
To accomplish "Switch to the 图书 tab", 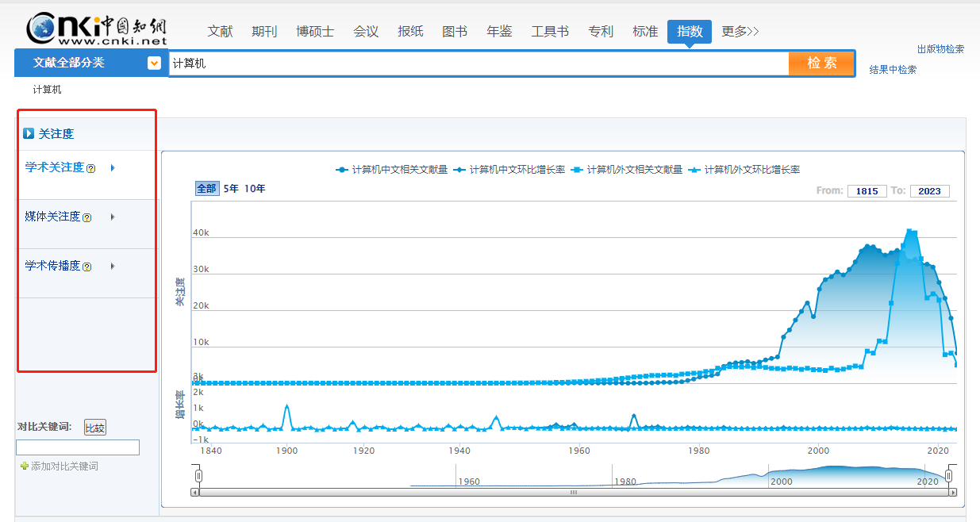I will pos(455,32).
